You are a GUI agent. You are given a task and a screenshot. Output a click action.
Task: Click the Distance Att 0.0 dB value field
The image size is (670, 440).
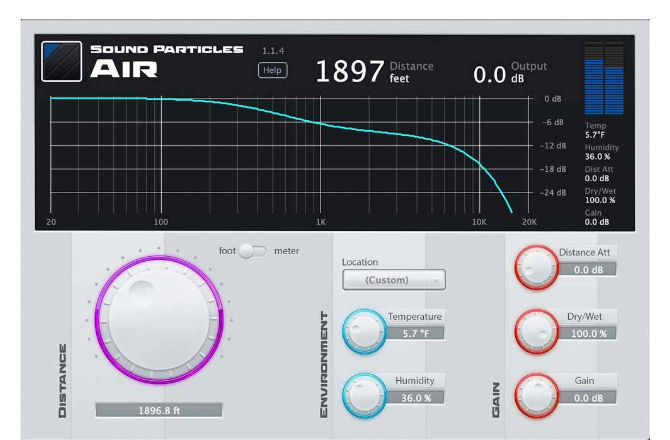tap(586, 269)
